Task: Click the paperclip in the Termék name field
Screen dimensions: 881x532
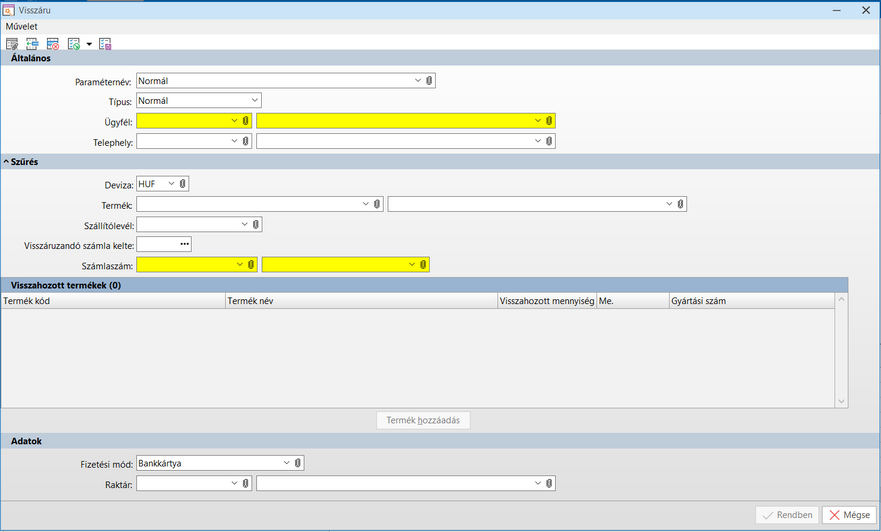Action: pos(680,204)
